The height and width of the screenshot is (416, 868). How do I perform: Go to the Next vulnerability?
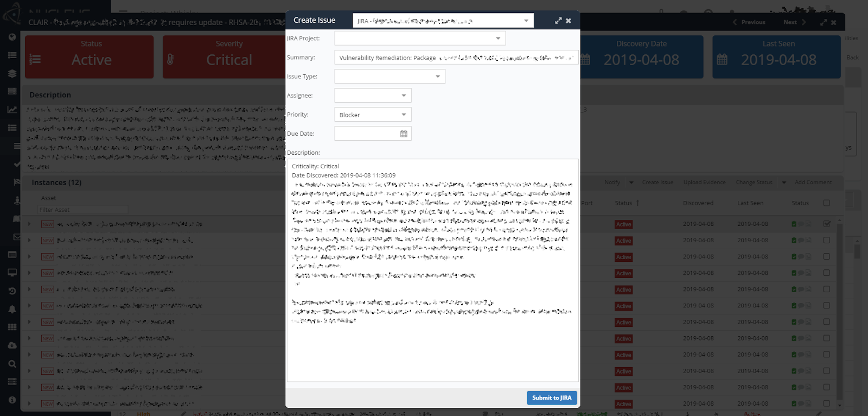click(x=795, y=22)
